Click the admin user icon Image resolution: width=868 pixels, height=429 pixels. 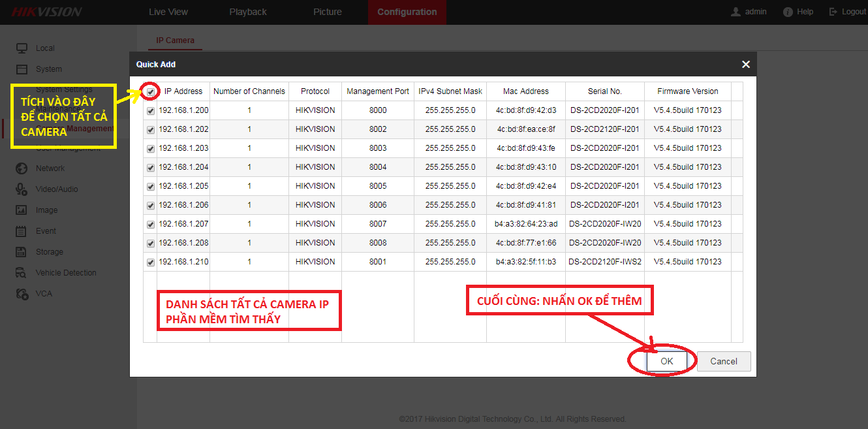pyautogui.click(x=736, y=12)
